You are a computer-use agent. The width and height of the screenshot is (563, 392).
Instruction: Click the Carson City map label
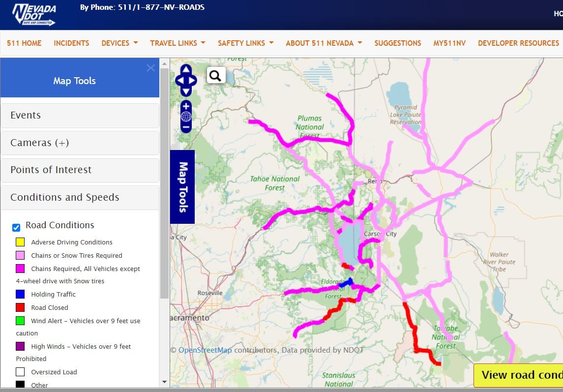[x=380, y=234]
